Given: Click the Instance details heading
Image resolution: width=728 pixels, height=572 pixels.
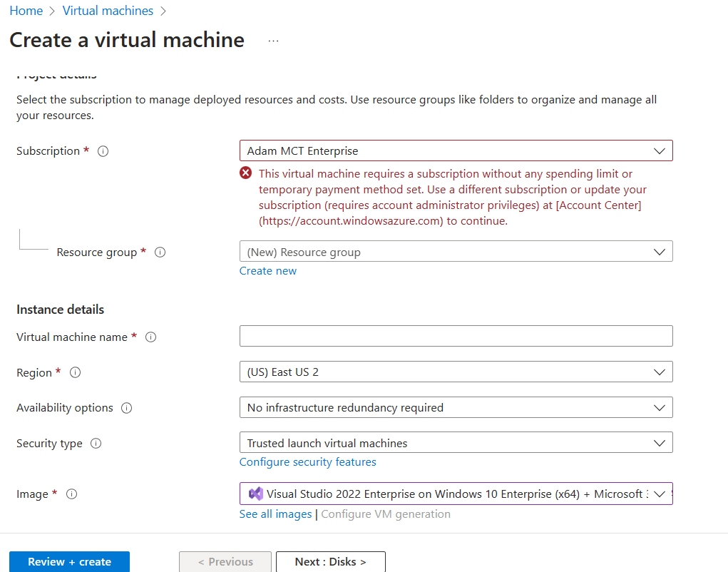Looking at the screenshot, I should (61, 310).
